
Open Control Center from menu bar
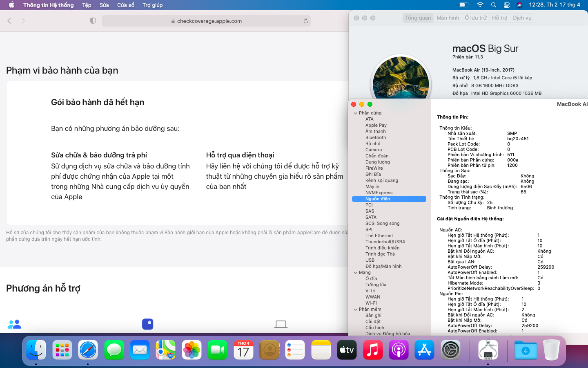coord(507,5)
